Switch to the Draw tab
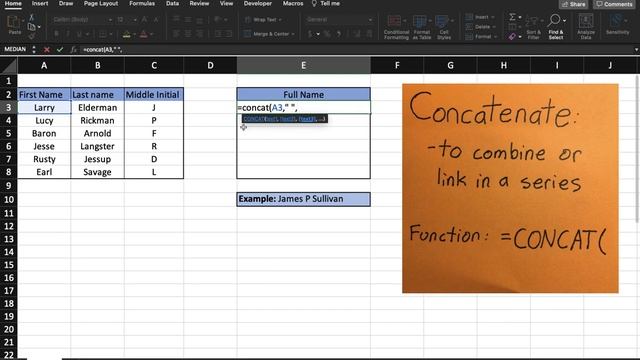640x360 pixels. pyautogui.click(x=66, y=3)
